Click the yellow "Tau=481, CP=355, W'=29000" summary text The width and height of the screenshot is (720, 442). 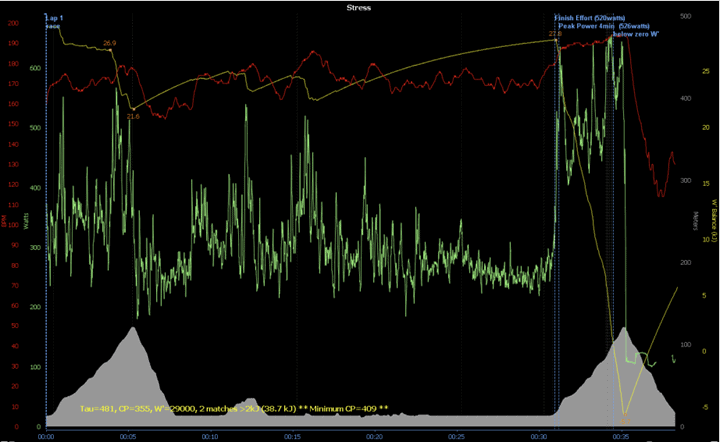coord(234,408)
